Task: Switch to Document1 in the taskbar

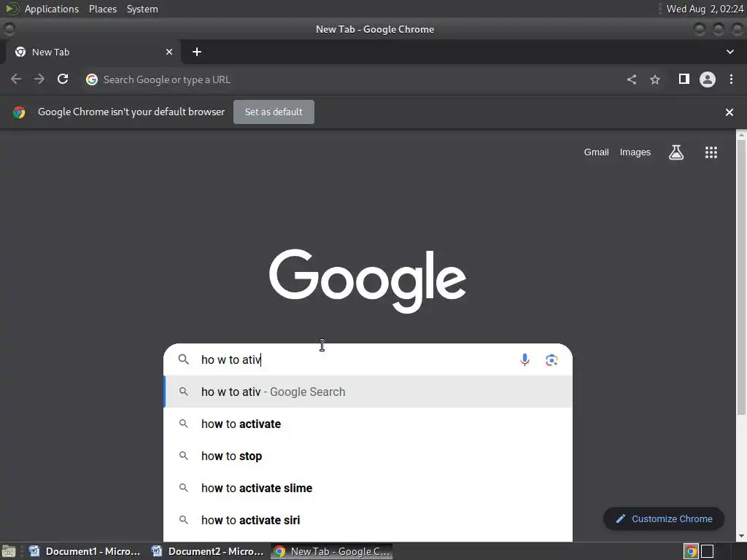Action: click(85, 551)
